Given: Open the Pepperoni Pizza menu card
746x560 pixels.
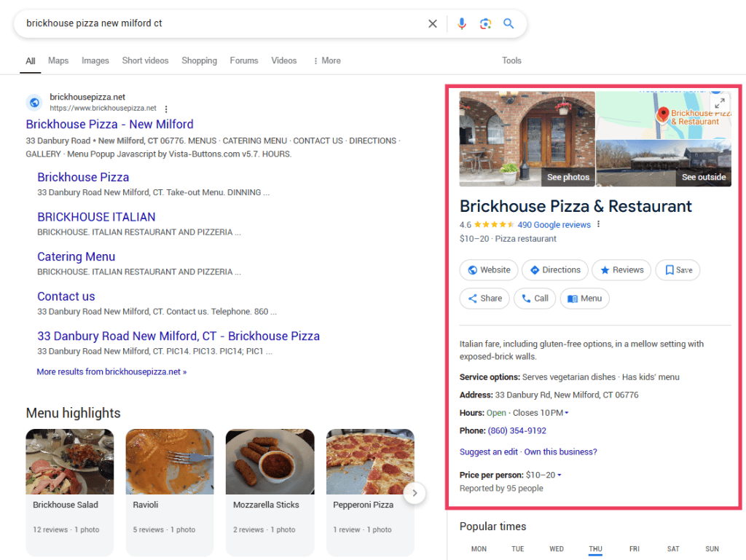Looking at the screenshot, I should click(370, 492).
